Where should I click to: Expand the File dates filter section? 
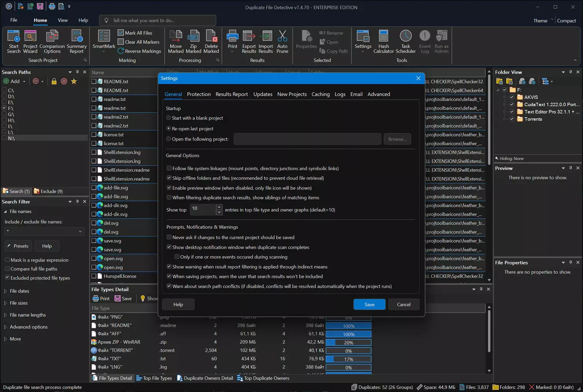coord(19,291)
